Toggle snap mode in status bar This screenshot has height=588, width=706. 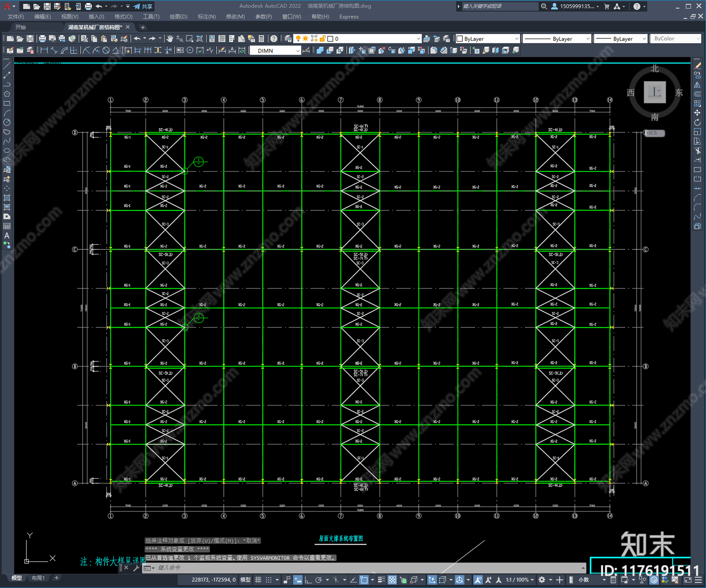coord(269,580)
